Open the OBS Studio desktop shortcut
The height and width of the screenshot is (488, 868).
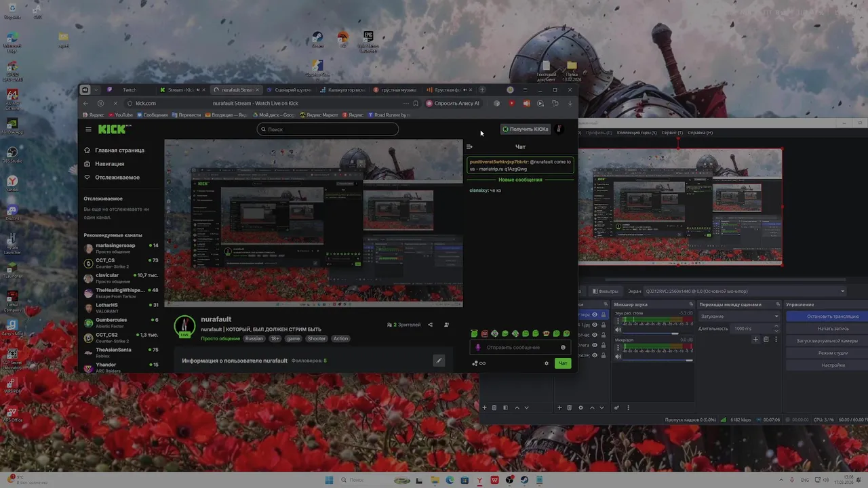(12, 153)
